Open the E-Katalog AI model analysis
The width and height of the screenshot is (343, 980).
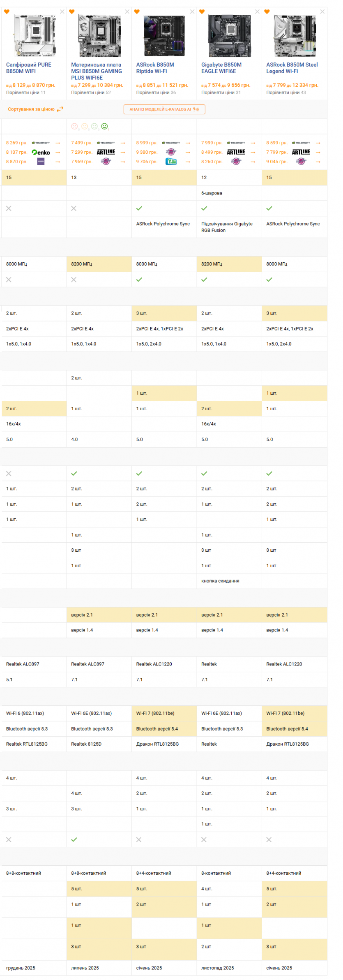(x=164, y=109)
